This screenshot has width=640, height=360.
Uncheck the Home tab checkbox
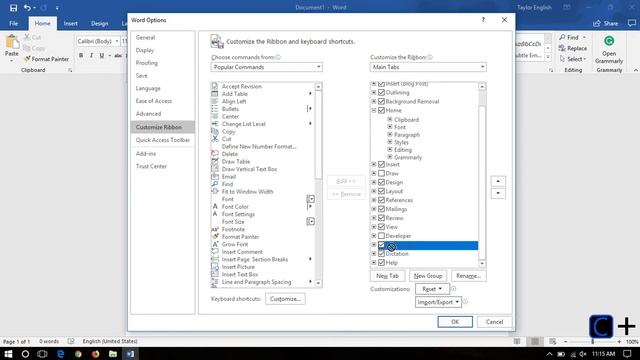click(x=381, y=110)
